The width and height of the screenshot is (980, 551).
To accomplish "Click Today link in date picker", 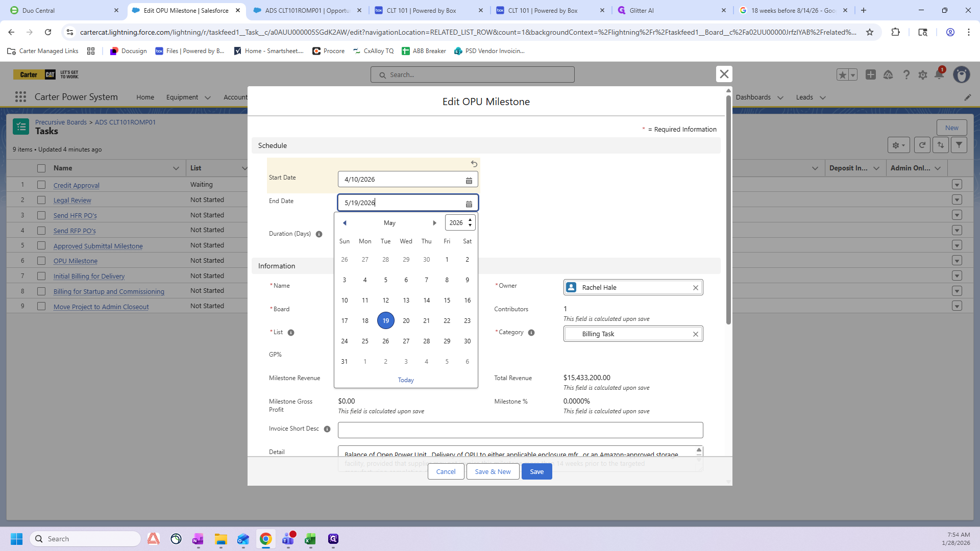I will (x=406, y=380).
